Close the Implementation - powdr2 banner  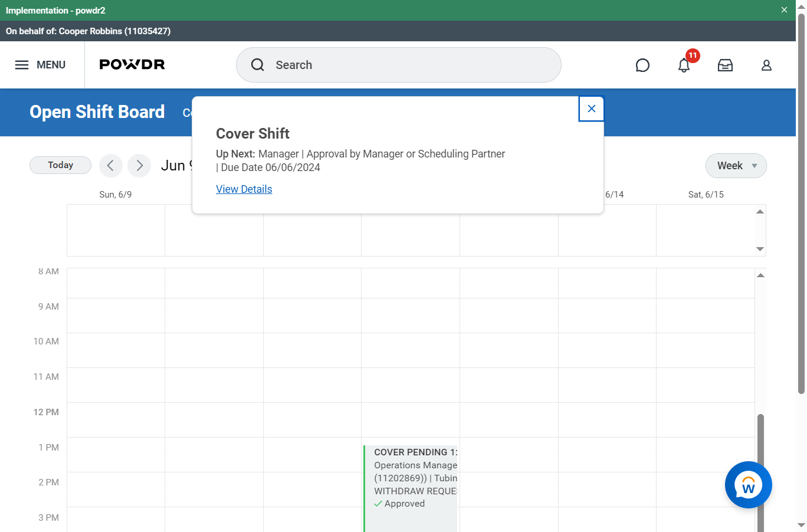coord(784,10)
